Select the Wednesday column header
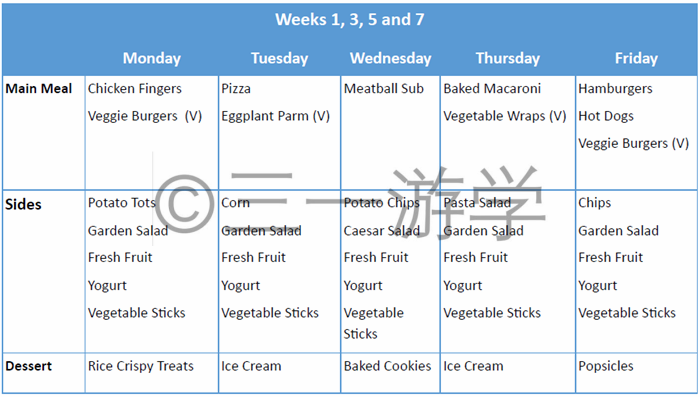 [391, 58]
